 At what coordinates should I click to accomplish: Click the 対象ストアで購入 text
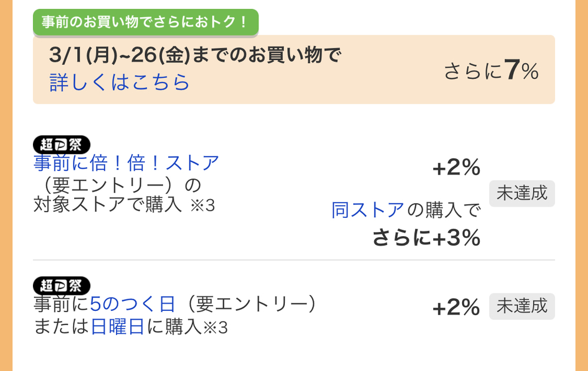point(107,206)
